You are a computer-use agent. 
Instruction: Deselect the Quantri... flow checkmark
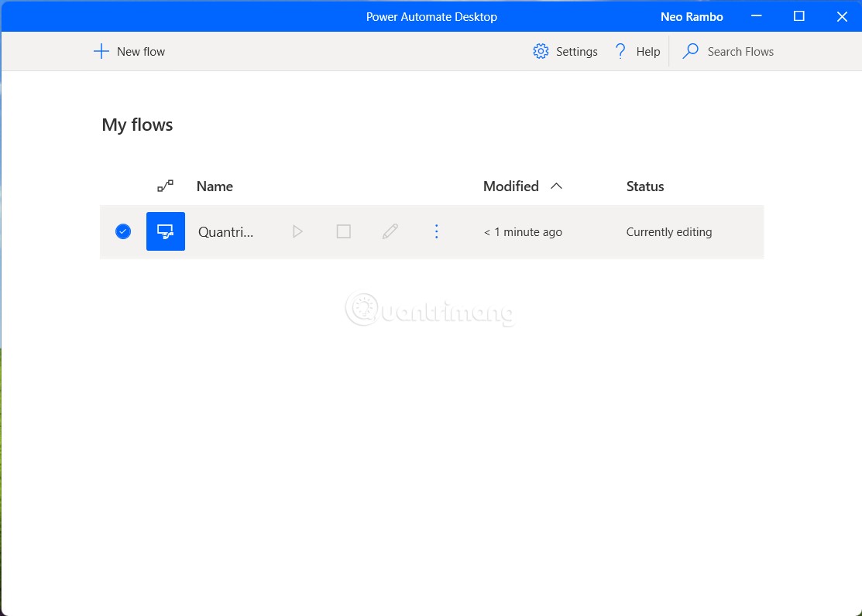(x=123, y=231)
